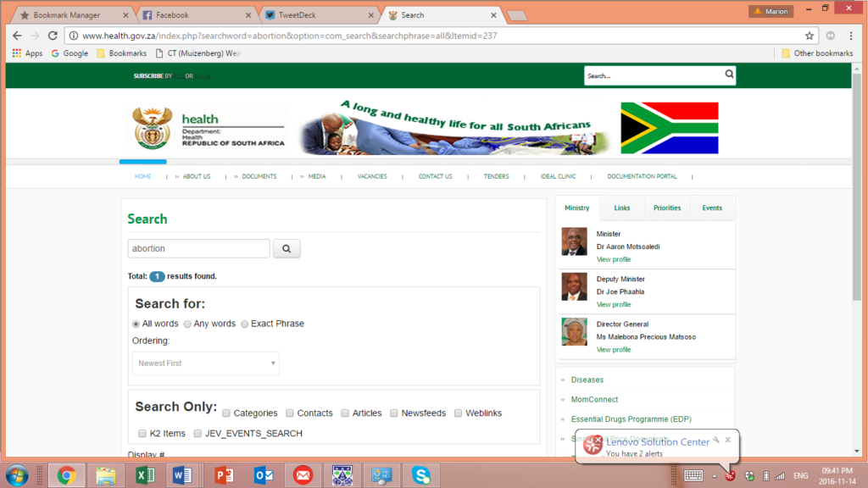Open the MomConnect link

pos(594,400)
